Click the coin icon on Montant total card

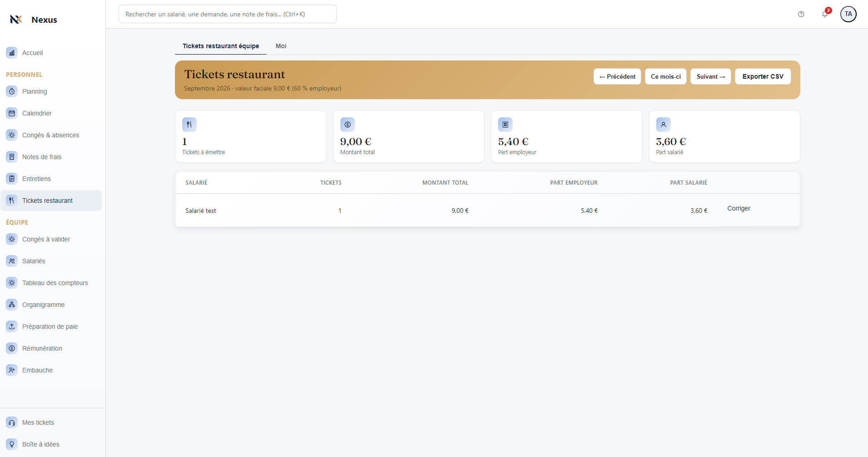(348, 125)
